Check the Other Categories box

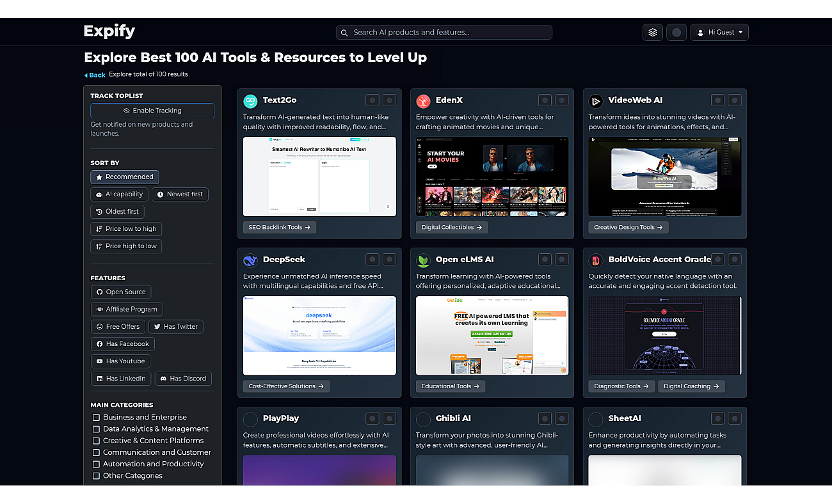[97, 476]
